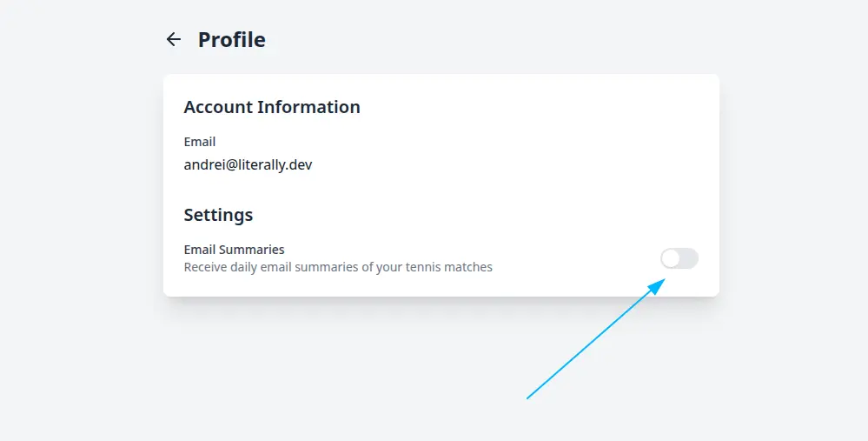Click the middle of the blue arrow line
The image size is (868, 441).
(x=595, y=340)
